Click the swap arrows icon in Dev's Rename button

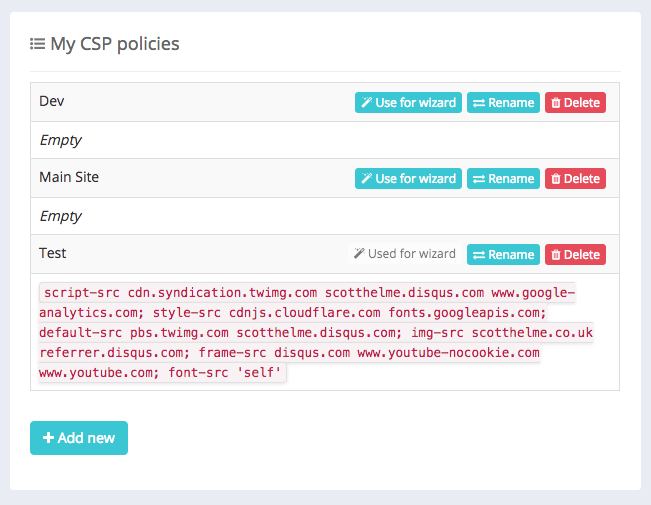(x=479, y=103)
